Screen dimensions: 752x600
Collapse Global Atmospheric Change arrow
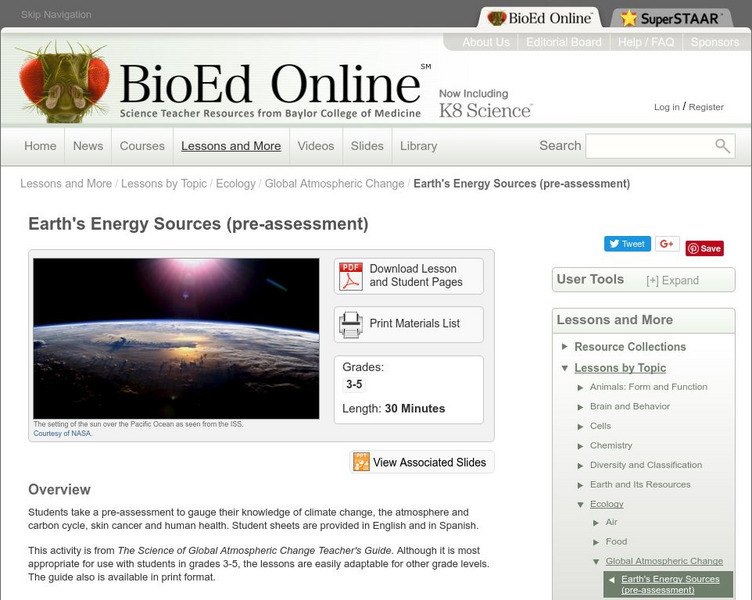(596, 562)
